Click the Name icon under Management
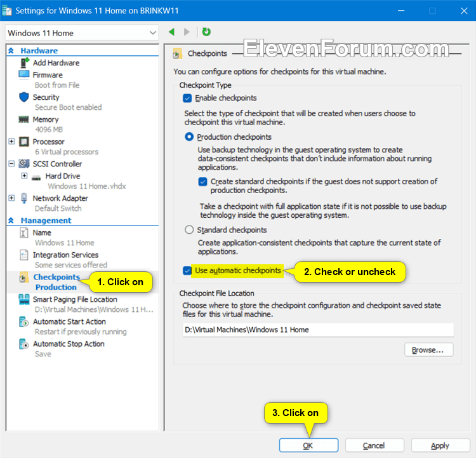The height and width of the screenshot is (458, 476). click(x=23, y=232)
